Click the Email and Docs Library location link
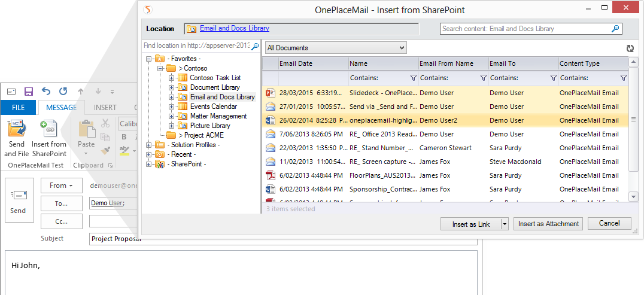This screenshot has width=644, height=295. tap(234, 28)
